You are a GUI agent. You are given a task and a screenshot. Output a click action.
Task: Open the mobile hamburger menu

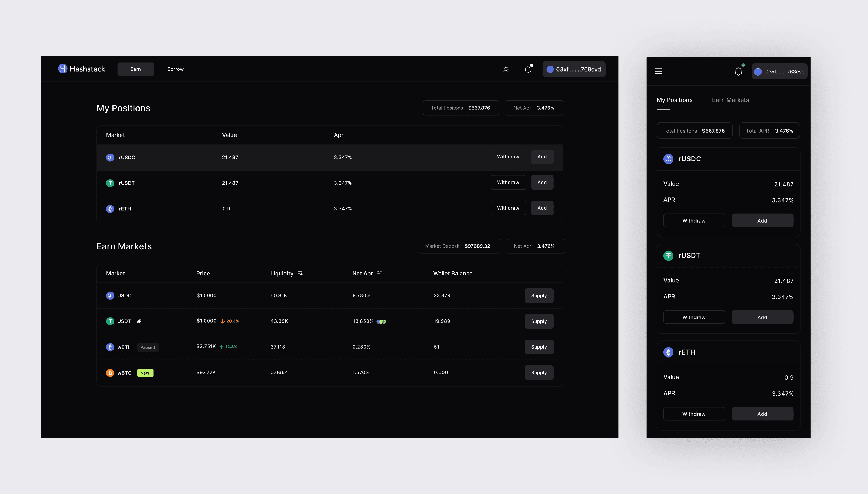click(x=658, y=71)
